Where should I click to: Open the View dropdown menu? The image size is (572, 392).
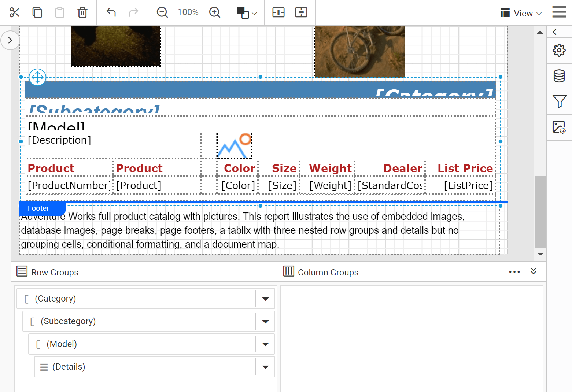coord(521,13)
